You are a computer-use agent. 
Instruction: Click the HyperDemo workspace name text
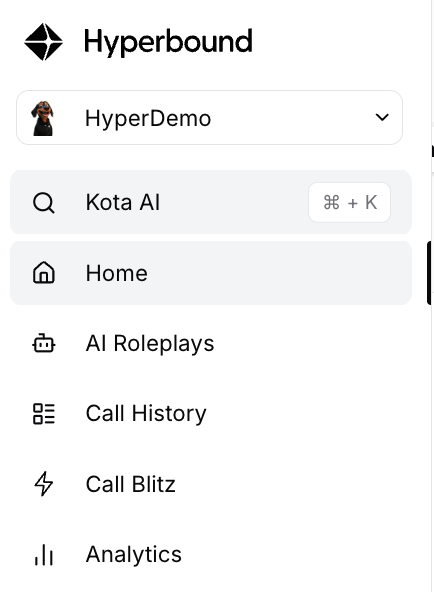pos(148,119)
